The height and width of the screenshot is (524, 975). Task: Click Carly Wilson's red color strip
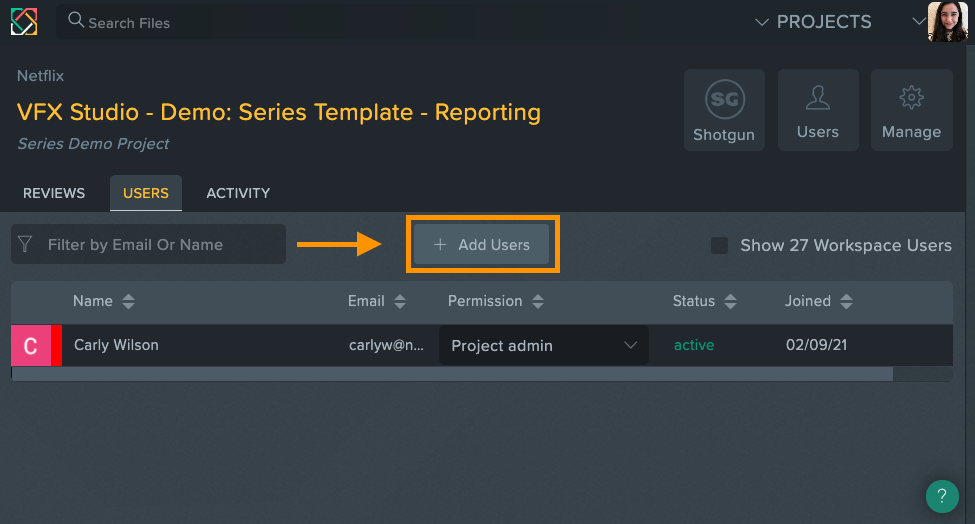coord(56,345)
